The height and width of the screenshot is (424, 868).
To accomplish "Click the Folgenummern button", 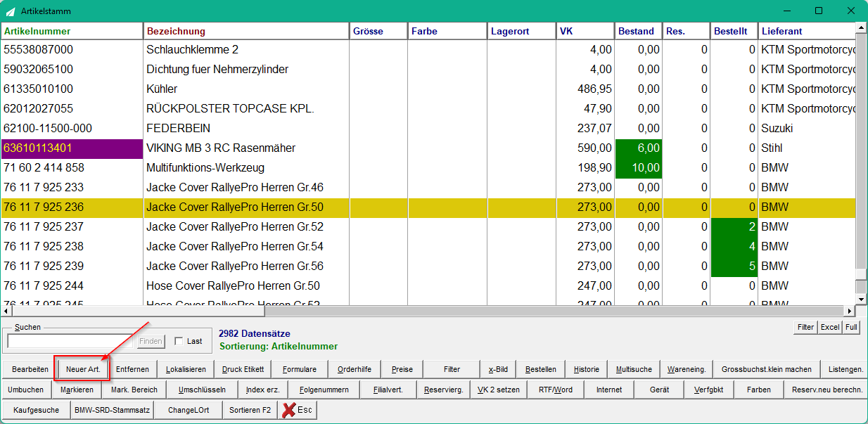I will (324, 390).
